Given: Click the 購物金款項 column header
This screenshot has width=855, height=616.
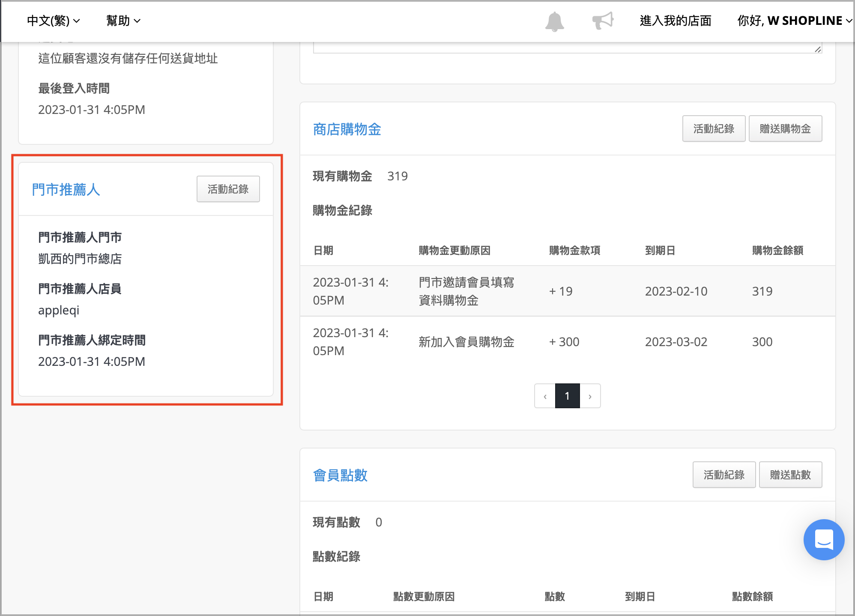Looking at the screenshot, I should click(x=575, y=250).
